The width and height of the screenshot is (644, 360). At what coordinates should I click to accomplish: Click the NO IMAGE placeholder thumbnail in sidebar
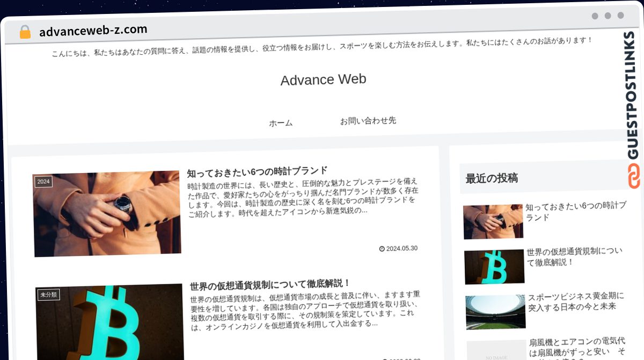(x=496, y=350)
